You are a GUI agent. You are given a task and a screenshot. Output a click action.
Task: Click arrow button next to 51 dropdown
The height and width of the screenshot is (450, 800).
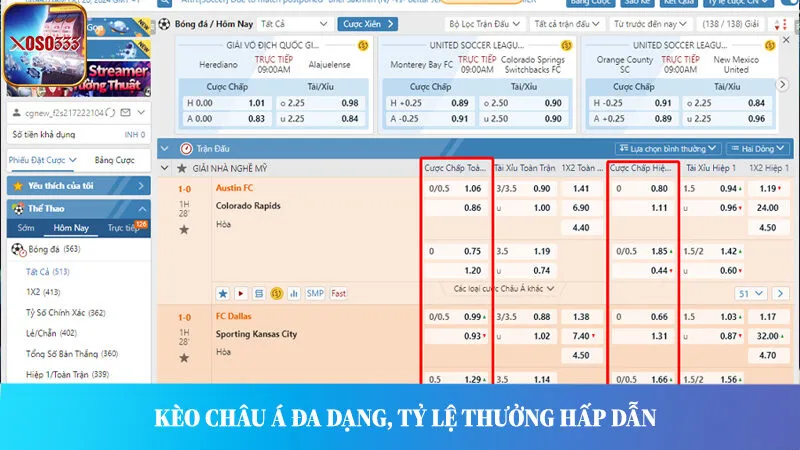coord(780,293)
